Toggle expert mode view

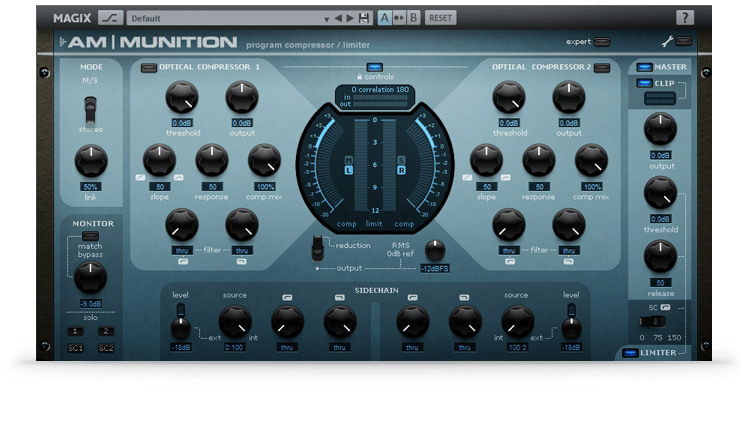pos(602,42)
